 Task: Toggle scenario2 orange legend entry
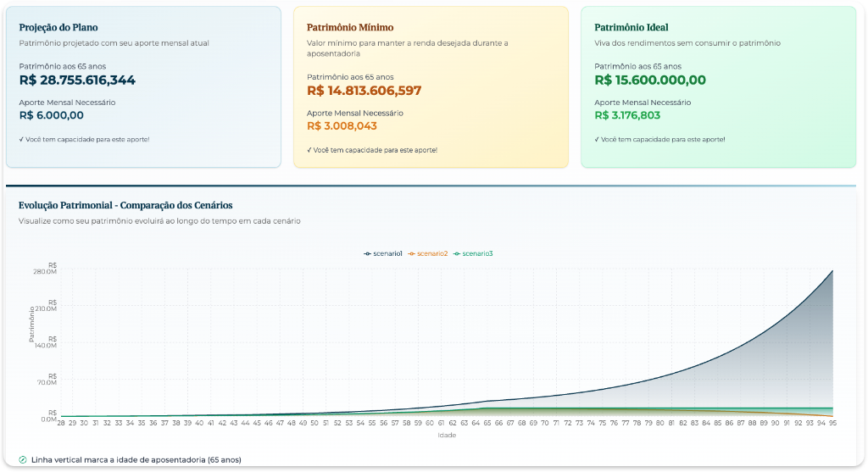428,253
